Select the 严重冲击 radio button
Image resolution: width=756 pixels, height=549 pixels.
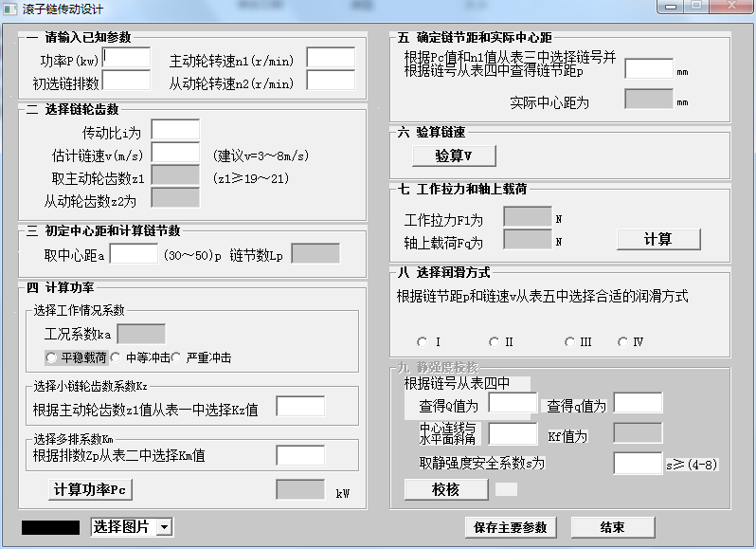pyautogui.click(x=176, y=357)
